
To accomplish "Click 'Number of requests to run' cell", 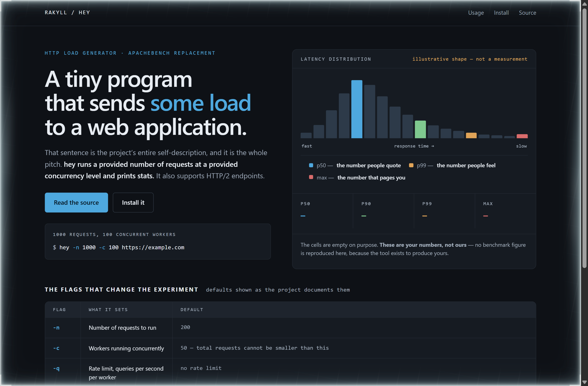I will (x=127, y=328).
